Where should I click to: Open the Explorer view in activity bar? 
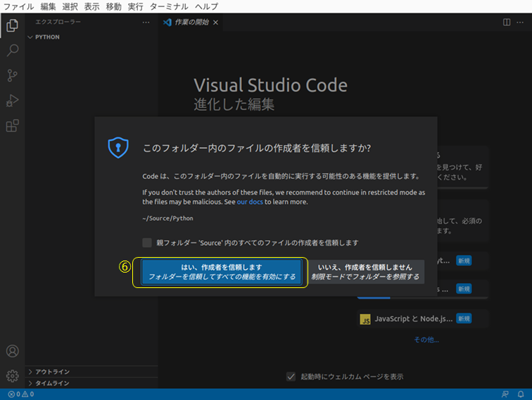12,26
